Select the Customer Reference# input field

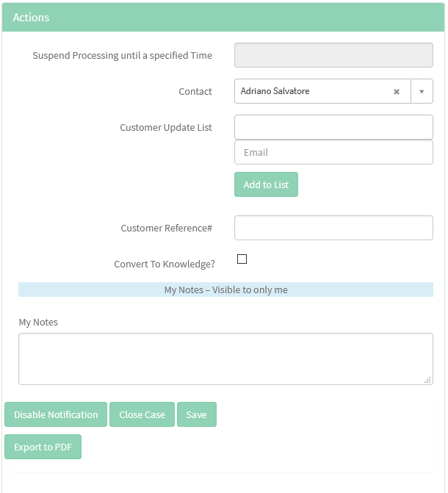(x=333, y=228)
